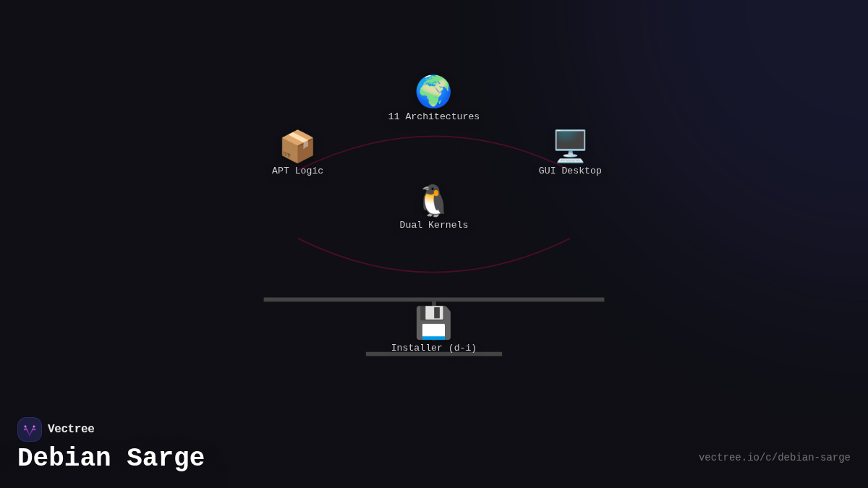
Task: Open the GUI Desktop monitor icon
Action: (x=570, y=145)
